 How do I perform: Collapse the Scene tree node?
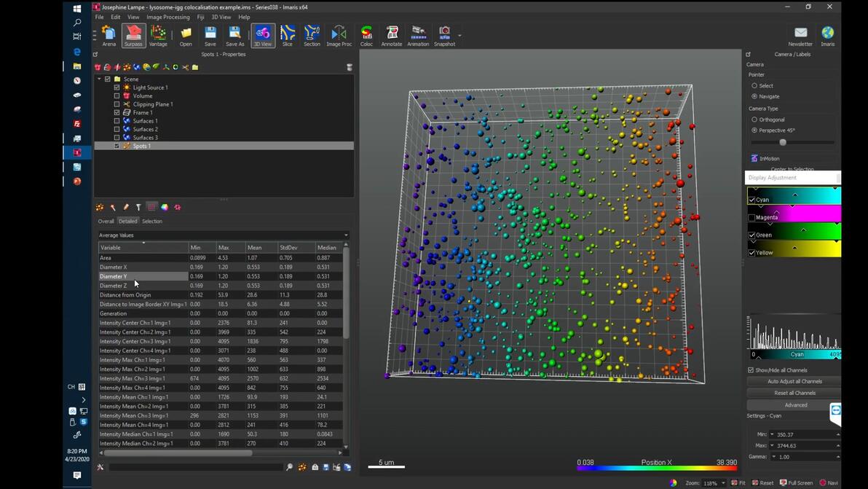click(x=100, y=79)
